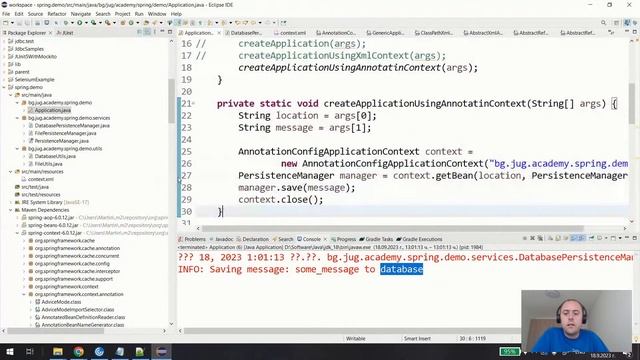Open the Search magnifier at toolbar right
The width and height of the screenshot is (640, 360).
603,23
